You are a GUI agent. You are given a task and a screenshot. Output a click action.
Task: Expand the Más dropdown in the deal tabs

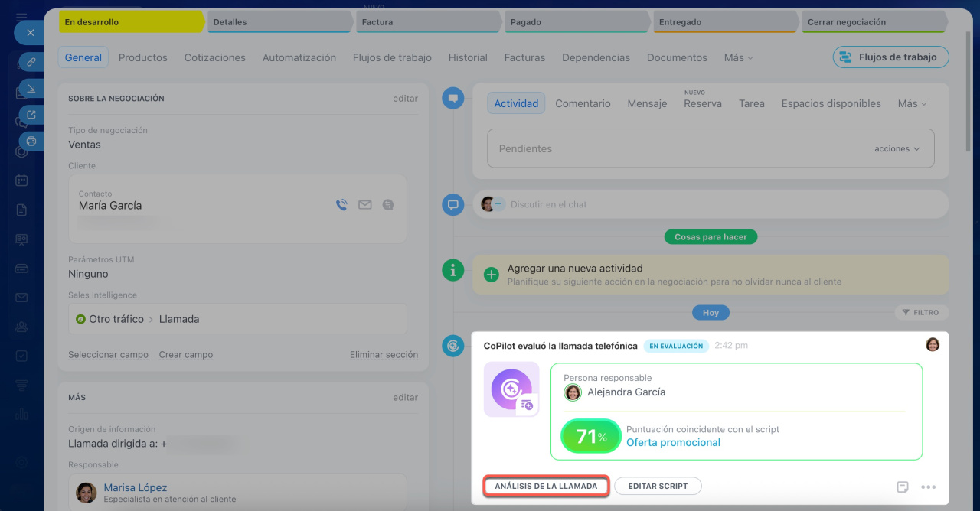coord(738,57)
